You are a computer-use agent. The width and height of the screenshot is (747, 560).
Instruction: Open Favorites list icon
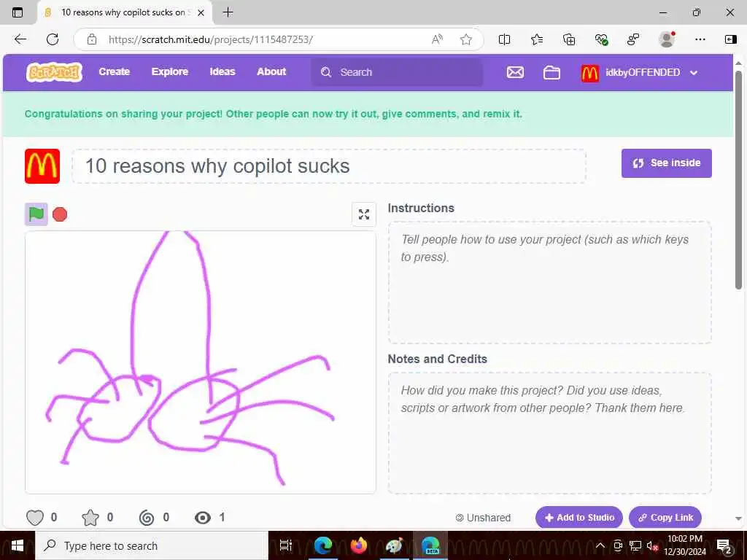[x=536, y=39]
